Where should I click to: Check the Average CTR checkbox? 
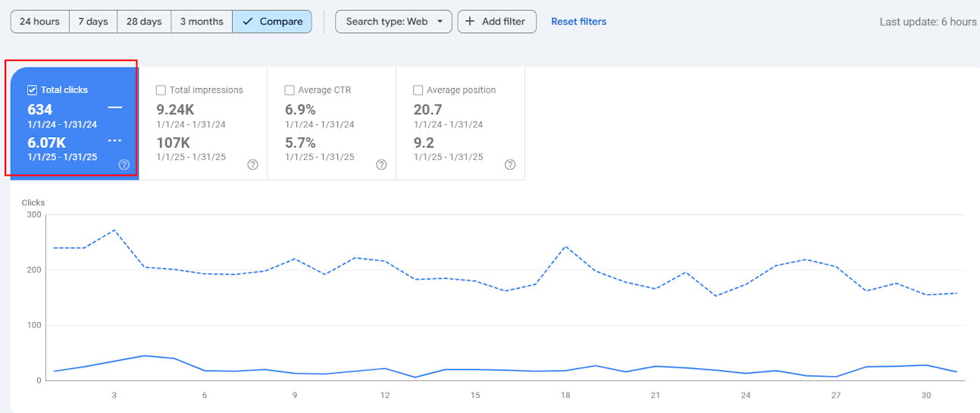click(x=290, y=89)
